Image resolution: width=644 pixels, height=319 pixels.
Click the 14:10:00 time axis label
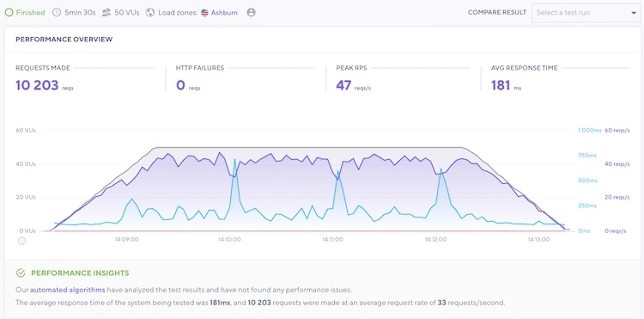[229, 239]
